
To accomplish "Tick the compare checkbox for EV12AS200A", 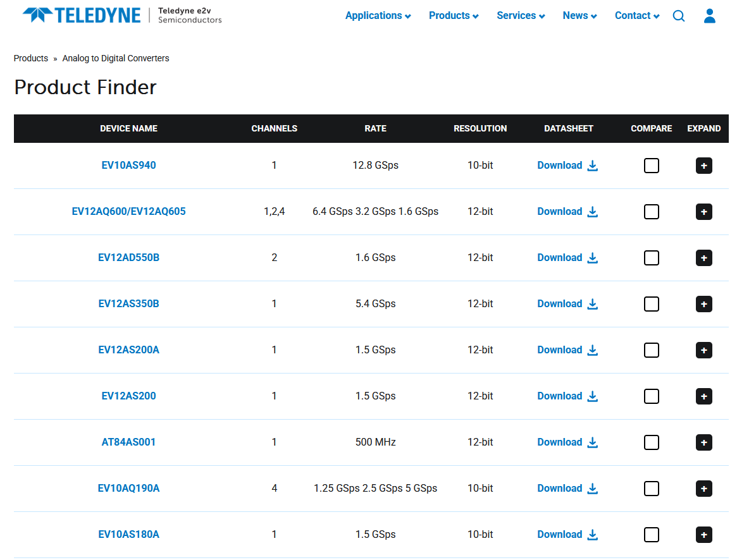I will pos(651,350).
